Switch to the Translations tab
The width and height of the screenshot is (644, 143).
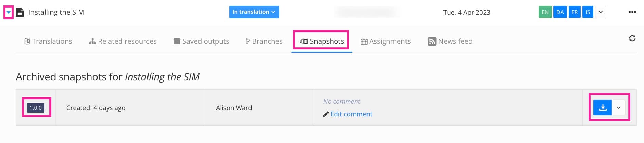click(48, 41)
